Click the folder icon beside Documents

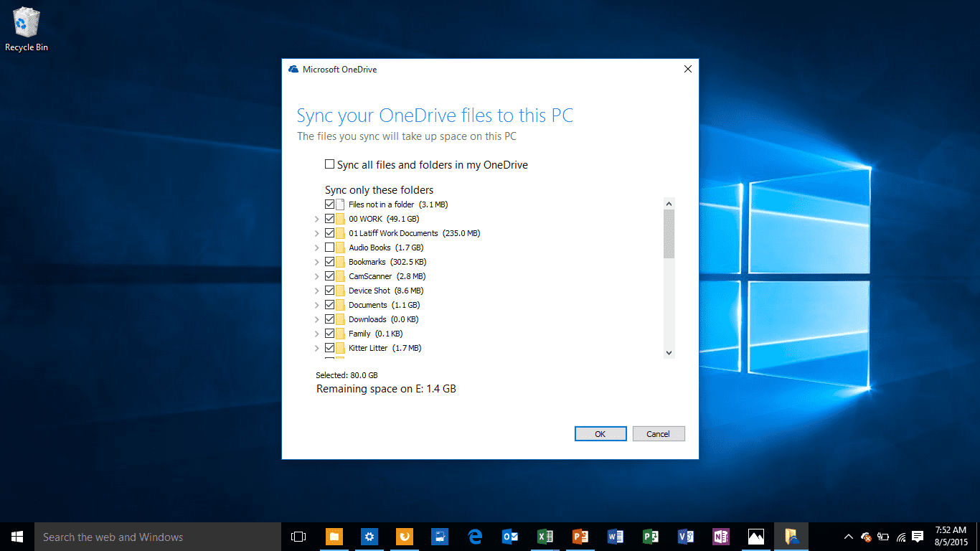(341, 305)
